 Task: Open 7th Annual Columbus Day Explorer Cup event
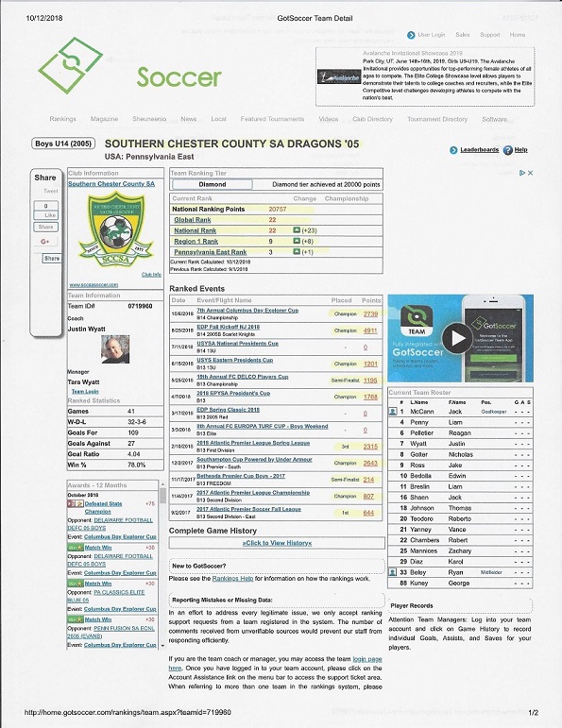click(x=247, y=310)
